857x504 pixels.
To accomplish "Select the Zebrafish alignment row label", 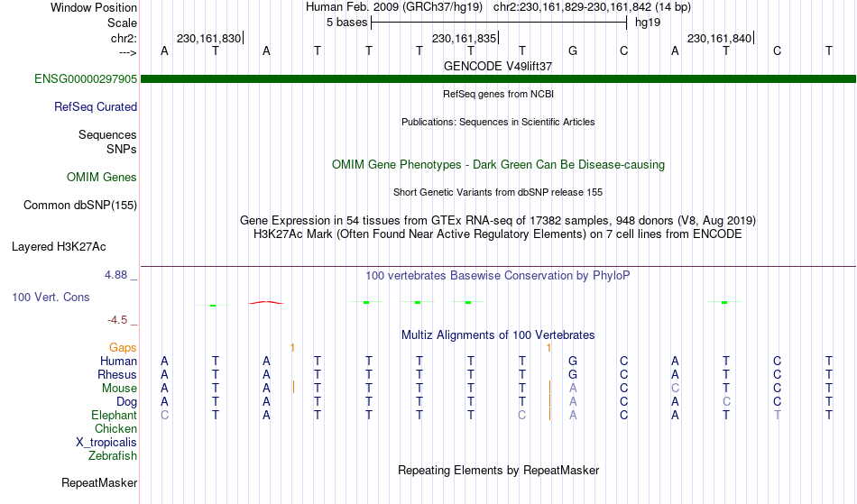I will [x=113, y=456].
